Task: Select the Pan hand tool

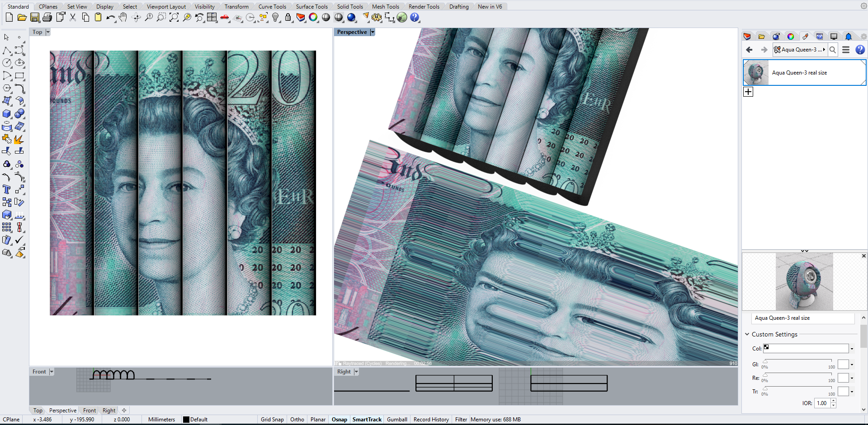Action: tap(123, 18)
